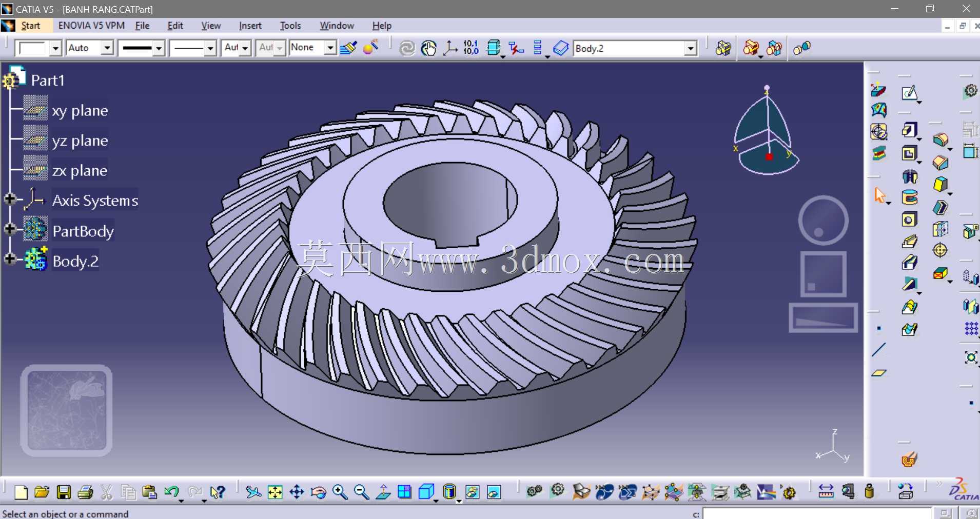Click the Sketch tool icon
The height and width of the screenshot is (519, 980).
tap(909, 93)
